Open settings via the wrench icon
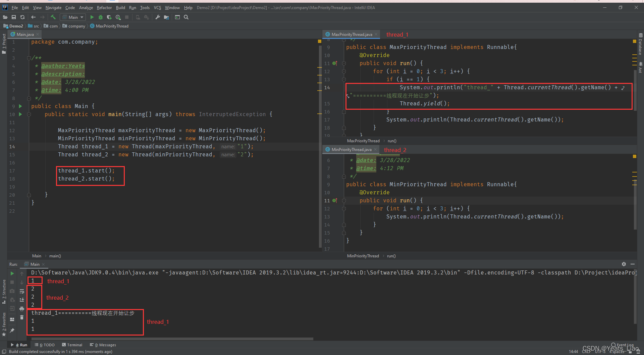 (157, 17)
